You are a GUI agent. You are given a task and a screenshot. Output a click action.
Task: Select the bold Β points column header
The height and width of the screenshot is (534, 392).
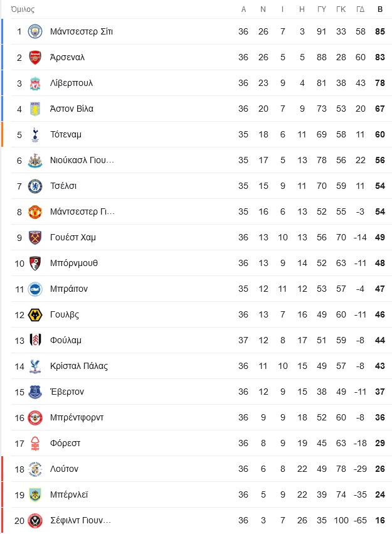click(x=380, y=9)
